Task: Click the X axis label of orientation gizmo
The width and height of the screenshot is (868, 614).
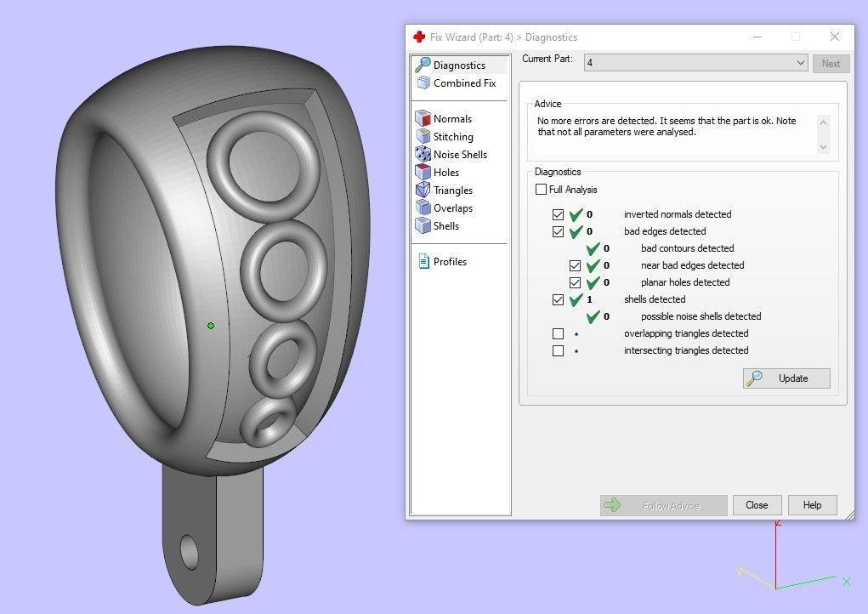Action: (846, 582)
